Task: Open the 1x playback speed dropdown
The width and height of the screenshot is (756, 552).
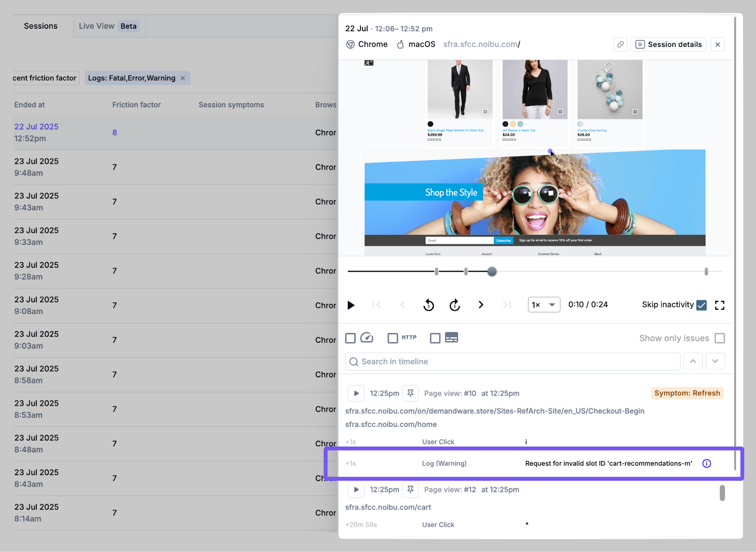Action: (544, 305)
